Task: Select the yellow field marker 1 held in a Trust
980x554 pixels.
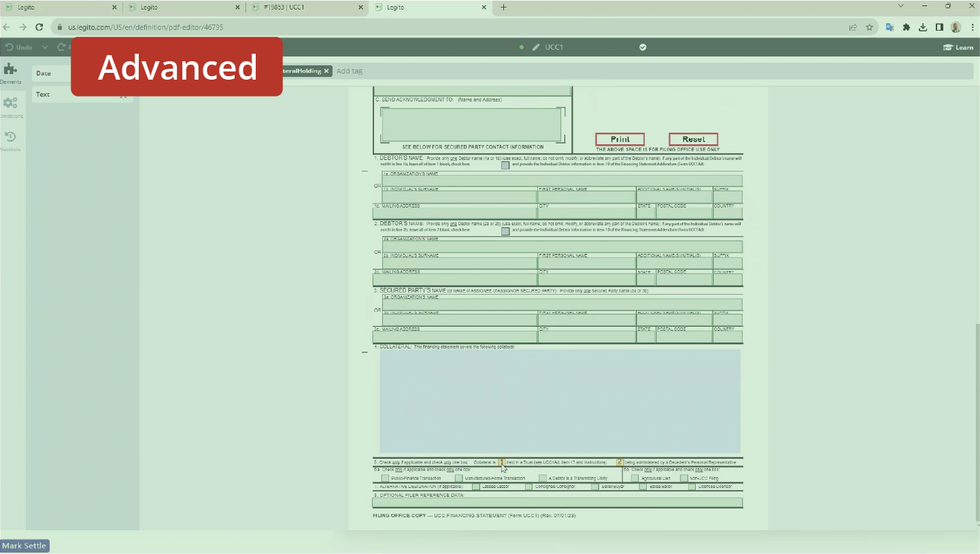Action: [x=501, y=462]
